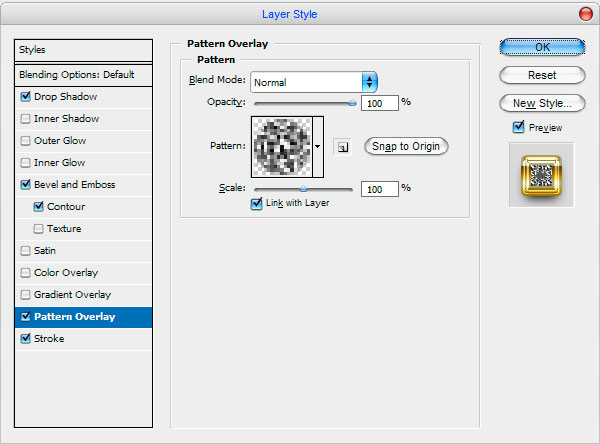
Task: Create new preset from current pattern icon
Action: (342, 147)
